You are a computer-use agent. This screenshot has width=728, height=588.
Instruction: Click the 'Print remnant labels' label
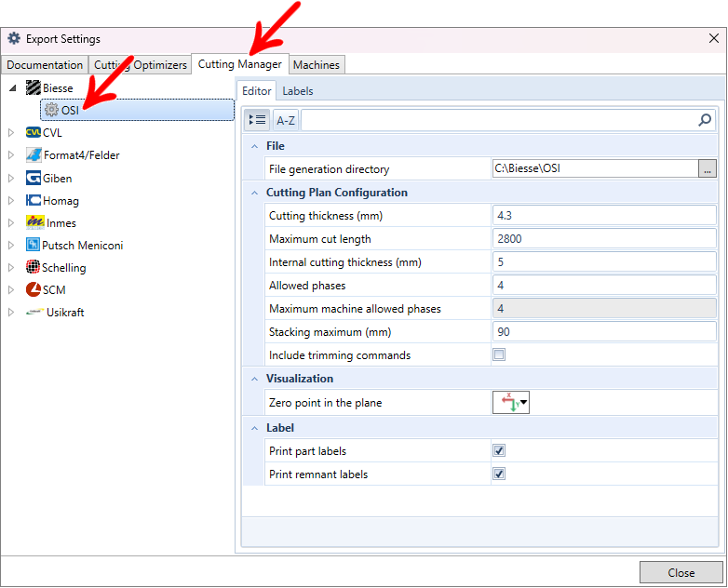pos(318,474)
